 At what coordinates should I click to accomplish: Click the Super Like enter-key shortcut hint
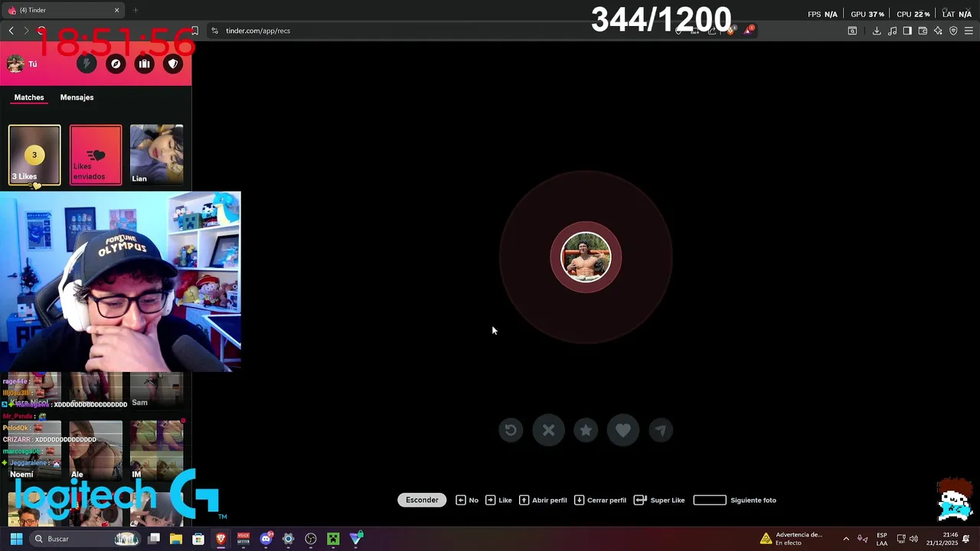pos(659,500)
